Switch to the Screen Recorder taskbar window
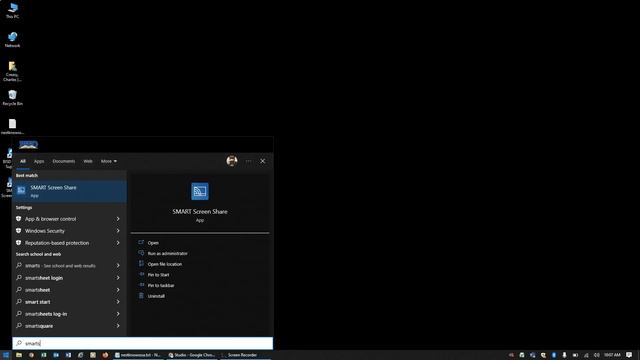This screenshot has height=360, width=640. (242, 355)
